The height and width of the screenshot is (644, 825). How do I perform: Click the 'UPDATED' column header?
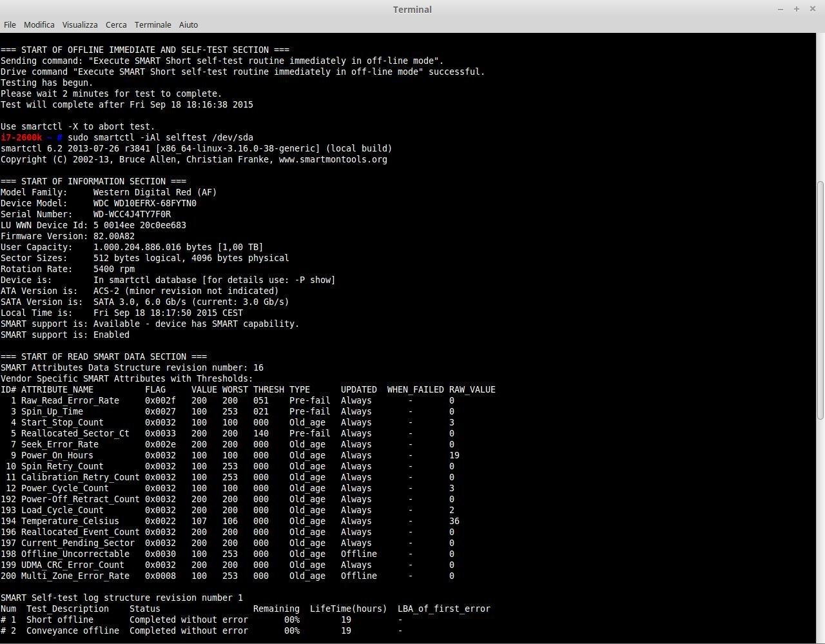coord(359,389)
